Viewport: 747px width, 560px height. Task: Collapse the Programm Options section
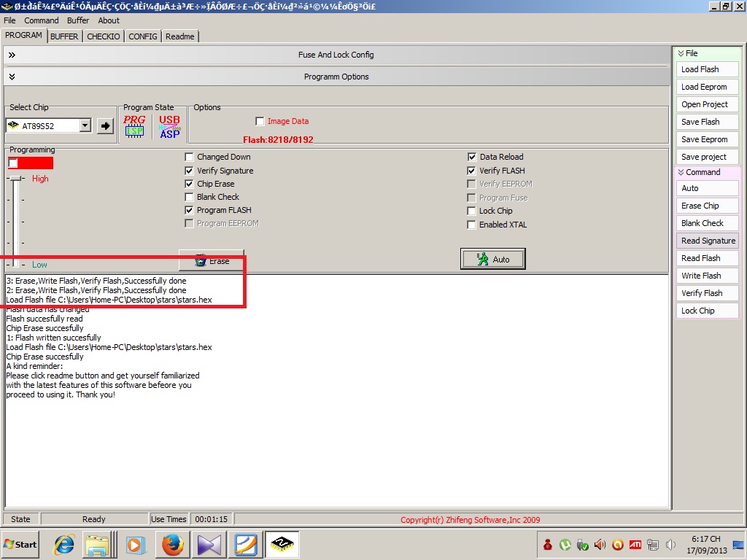(12, 77)
